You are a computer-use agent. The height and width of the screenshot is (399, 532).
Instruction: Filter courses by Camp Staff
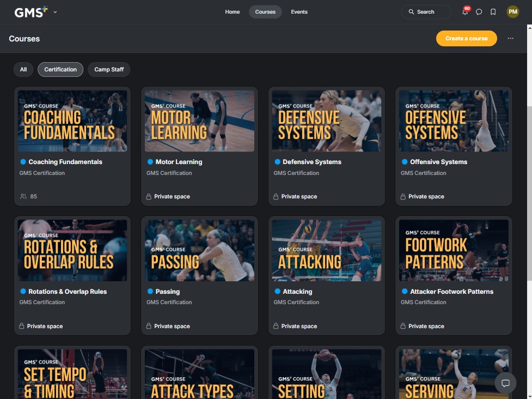[x=109, y=70]
